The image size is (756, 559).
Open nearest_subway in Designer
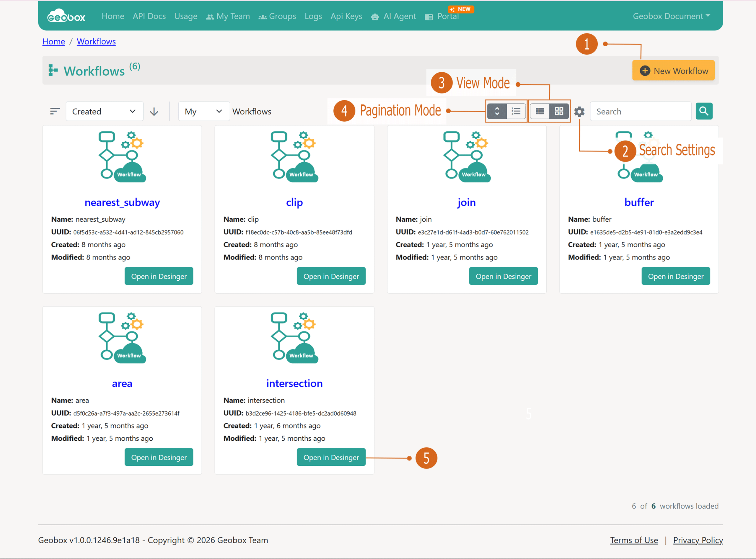tap(159, 276)
